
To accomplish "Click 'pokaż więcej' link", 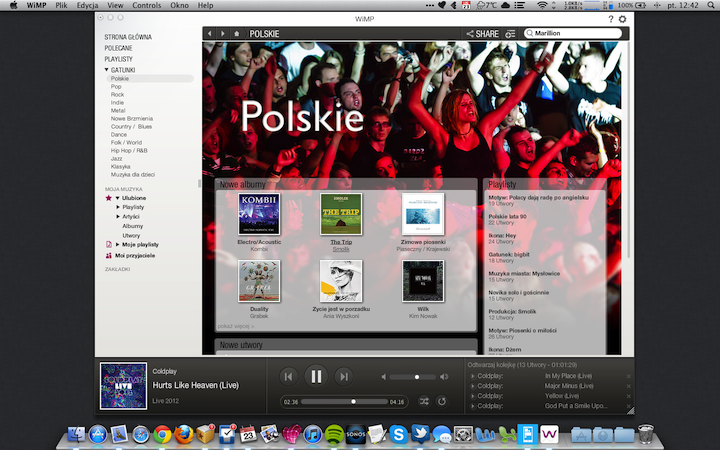I will click(x=236, y=326).
